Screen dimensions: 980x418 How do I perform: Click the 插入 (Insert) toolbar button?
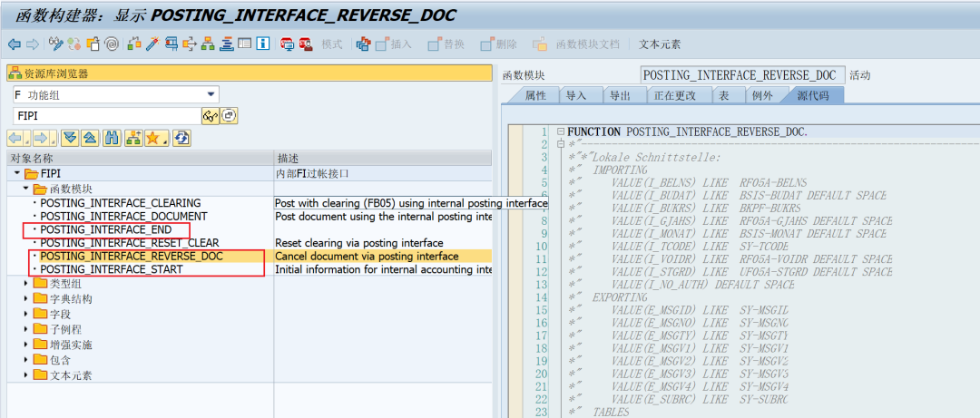[394, 44]
